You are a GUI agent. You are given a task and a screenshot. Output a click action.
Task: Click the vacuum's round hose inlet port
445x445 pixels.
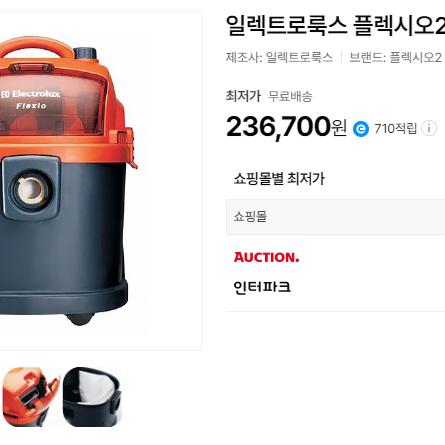click(x=32, y=190)
